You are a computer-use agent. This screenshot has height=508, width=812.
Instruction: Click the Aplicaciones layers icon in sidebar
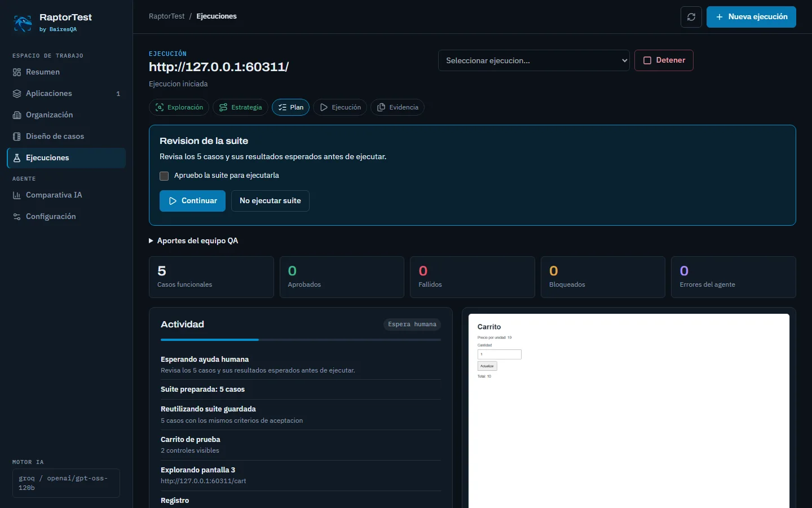click(17, 94)
